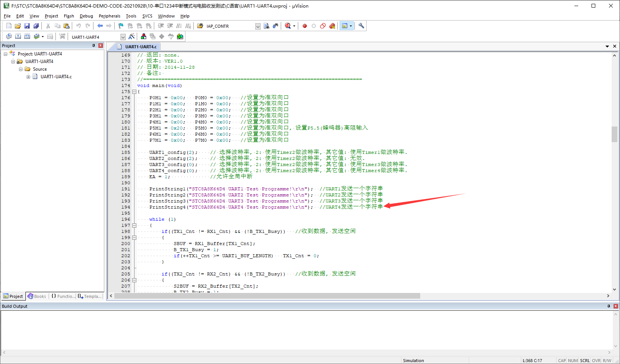Image resolution: width=620 pixels, height=364 pixels.
Task: Open the Edit menu
Action: tap(20, 16)
